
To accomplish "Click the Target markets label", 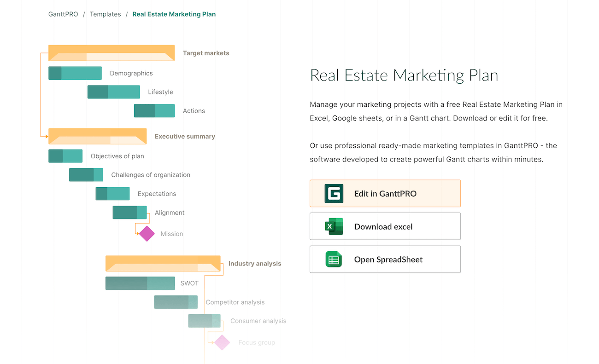I will point(206,53).
